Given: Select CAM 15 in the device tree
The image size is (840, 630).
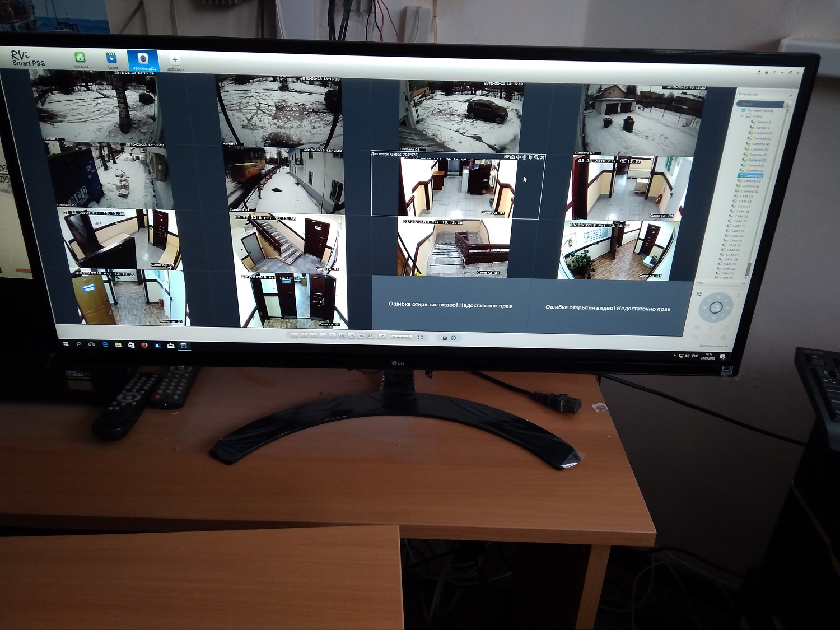Looking at the screenshot, I should coord(745,197).
